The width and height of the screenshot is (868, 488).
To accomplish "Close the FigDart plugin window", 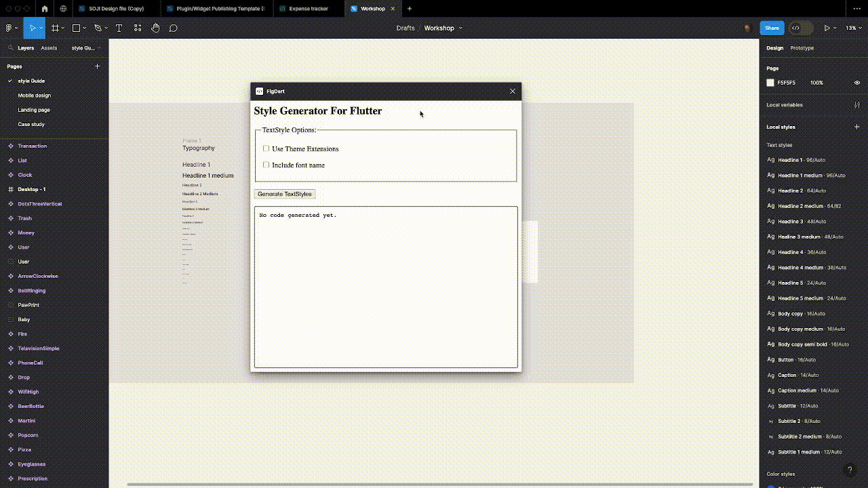I will click(x=513, y=91).
